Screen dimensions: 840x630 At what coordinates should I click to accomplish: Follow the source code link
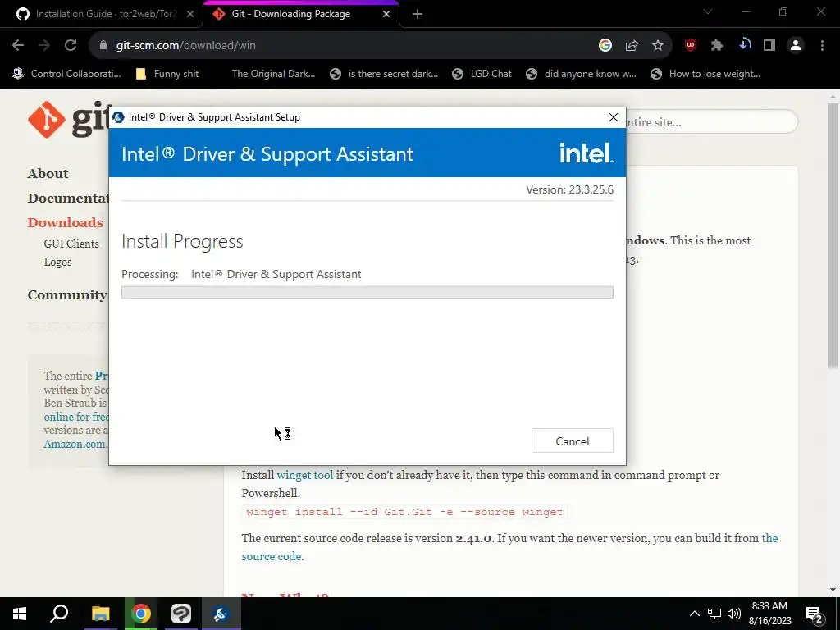(272, 556)
